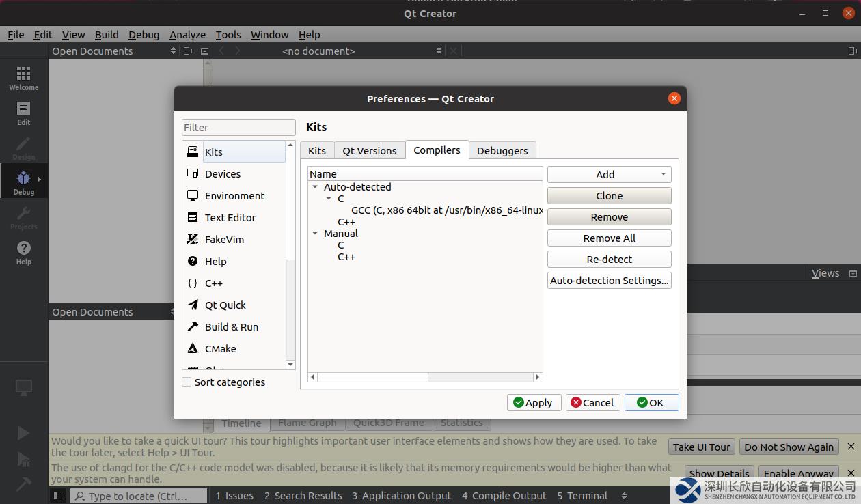Open C++ preferences category

(234, 283)
